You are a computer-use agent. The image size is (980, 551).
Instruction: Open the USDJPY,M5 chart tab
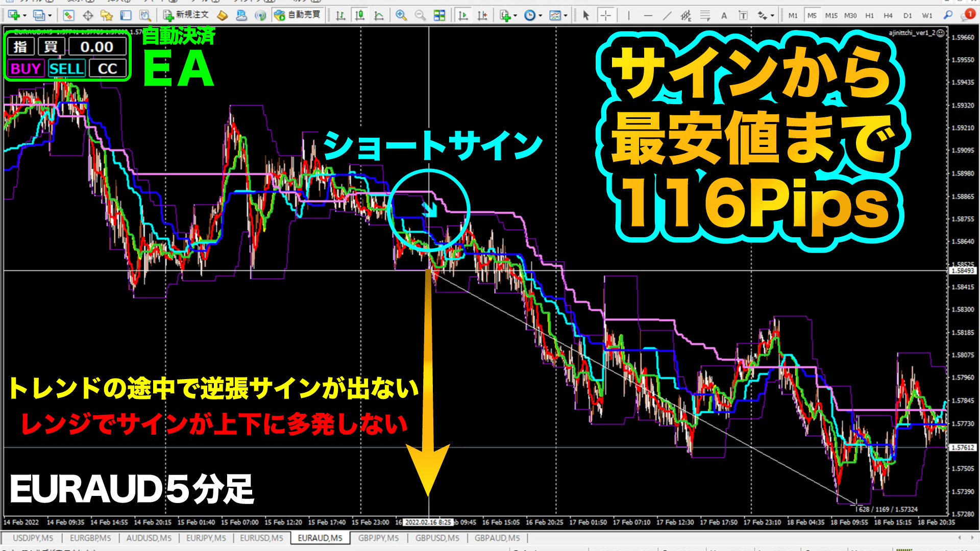click(33, 538)
